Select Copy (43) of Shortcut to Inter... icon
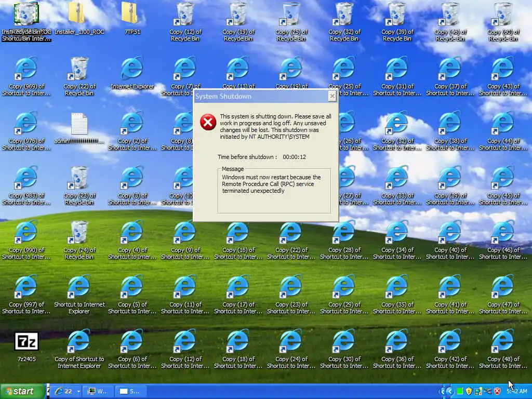Screen dimensions: 532x399 tap(503, 77)
